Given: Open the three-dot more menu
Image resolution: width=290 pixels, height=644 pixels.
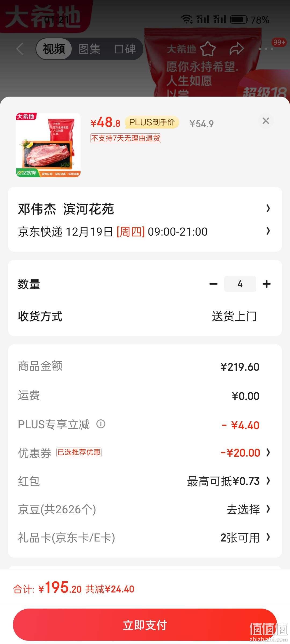Looking at the screenshot, I should tap(266, 49).
